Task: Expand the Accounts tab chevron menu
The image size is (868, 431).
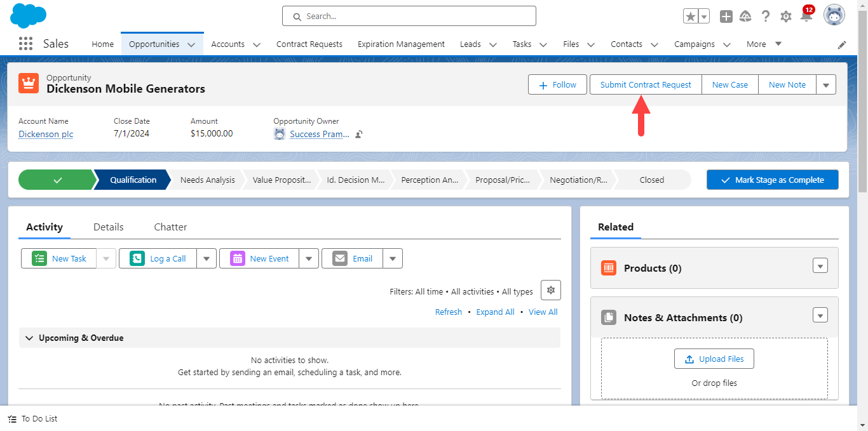Action: 256,44
